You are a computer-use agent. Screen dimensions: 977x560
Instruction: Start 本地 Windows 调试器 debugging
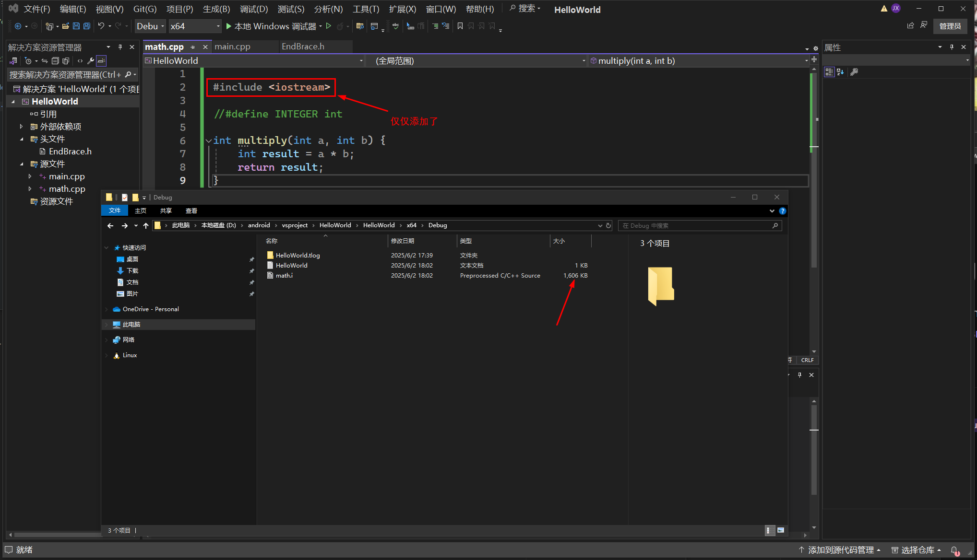click(x=270, y=26)
